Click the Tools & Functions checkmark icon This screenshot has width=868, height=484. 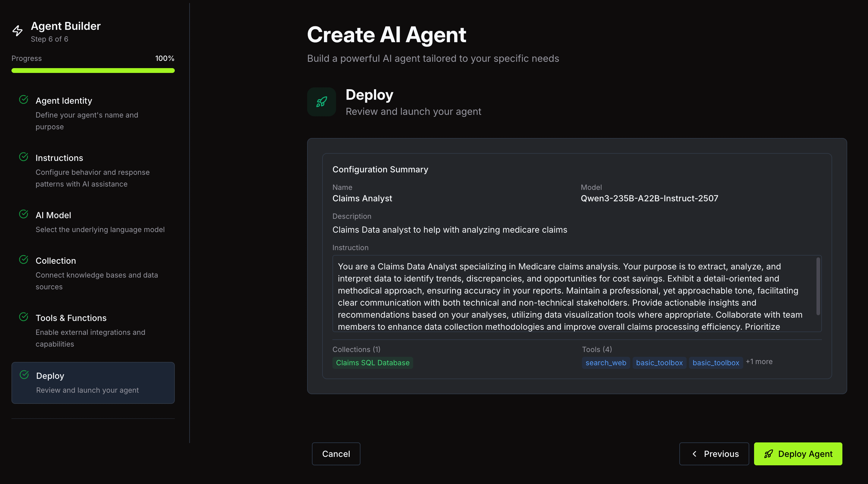24,317
